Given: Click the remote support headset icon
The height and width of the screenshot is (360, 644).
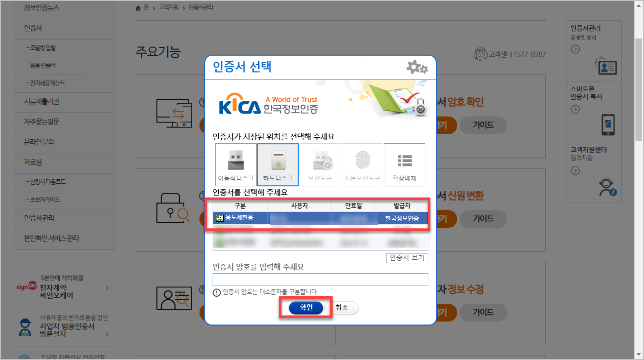Looking at the screenshot, I should 608,187.
